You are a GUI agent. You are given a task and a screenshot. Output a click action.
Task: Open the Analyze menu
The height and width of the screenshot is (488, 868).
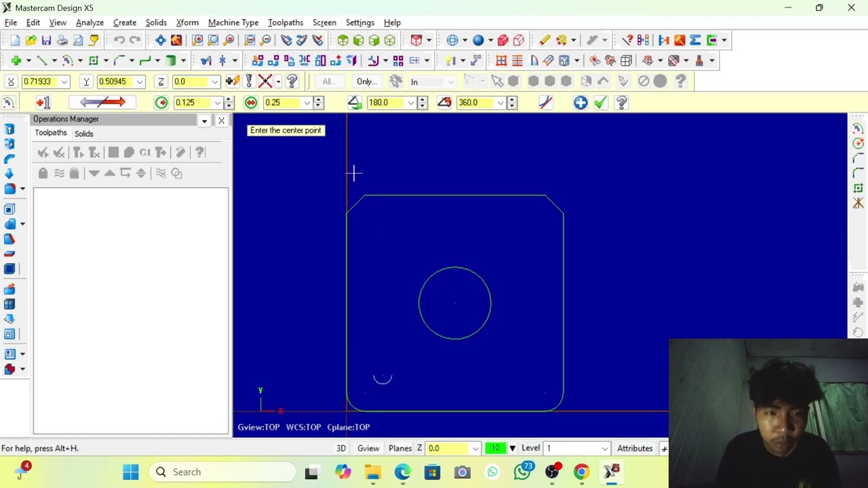coord(90,22)
